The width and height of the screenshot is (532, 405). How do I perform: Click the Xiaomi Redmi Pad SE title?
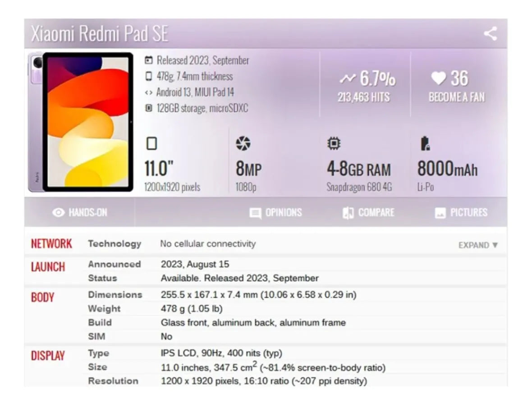click(100, 34)
